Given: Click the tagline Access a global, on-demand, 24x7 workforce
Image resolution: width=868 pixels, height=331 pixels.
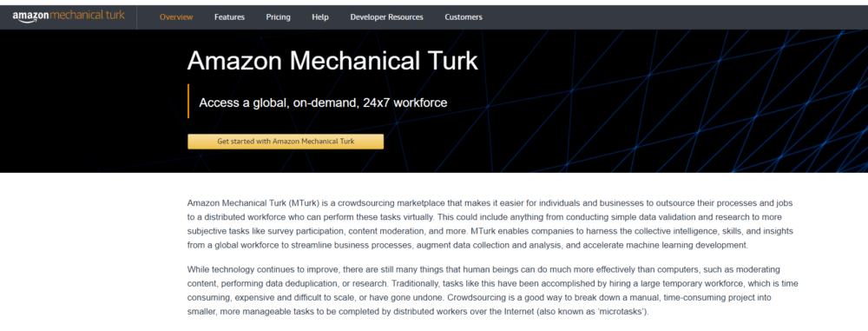Looking at the screenshot, I should click(x=323, y=103).
